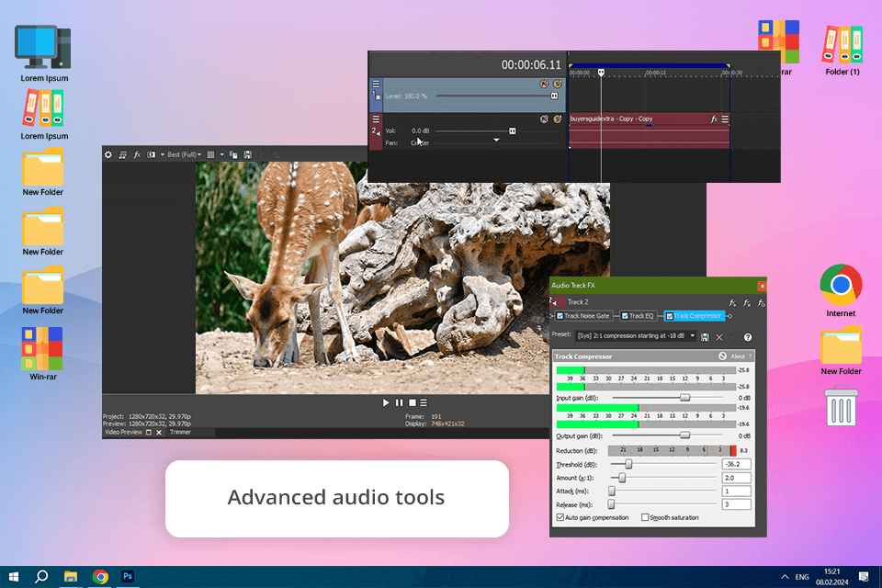Open track 1 header hamburger menu
The image size is (882, 588).
tap(377, 84)
